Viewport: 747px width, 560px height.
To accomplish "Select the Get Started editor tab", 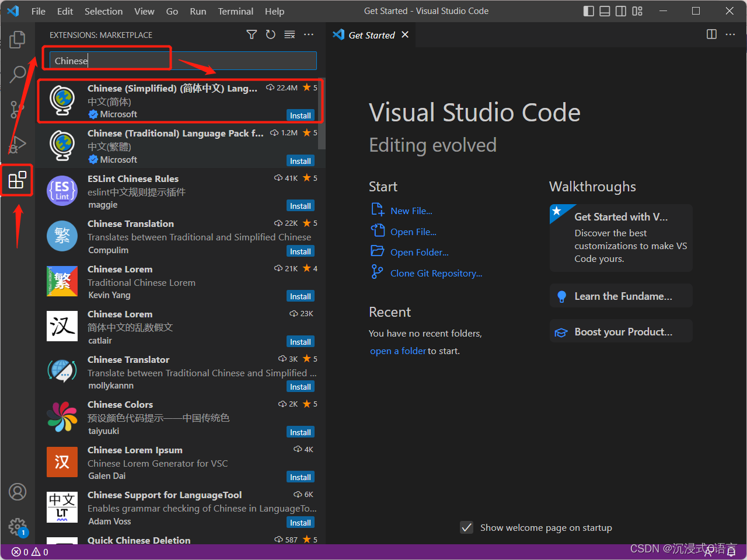I will point(371,34).
